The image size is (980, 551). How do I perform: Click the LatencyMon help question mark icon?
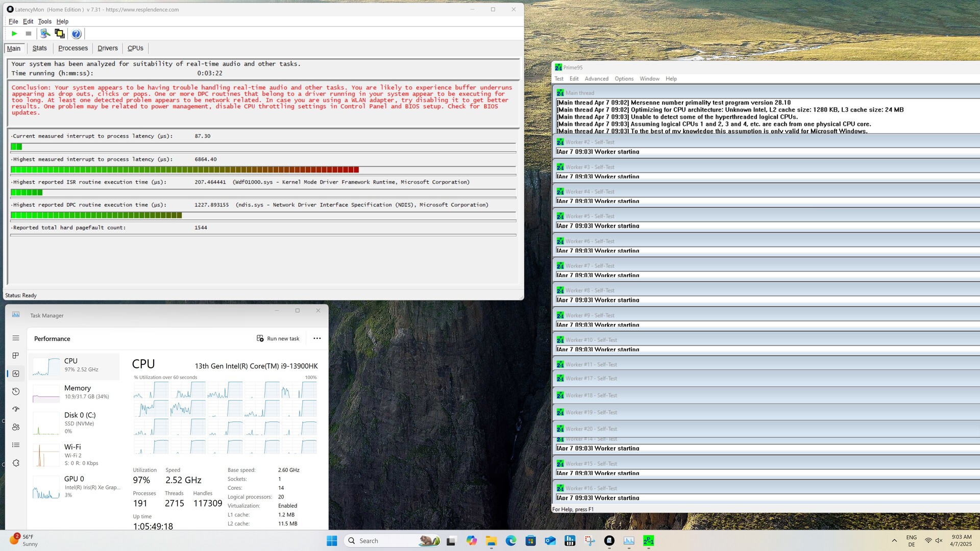[76, 34]
